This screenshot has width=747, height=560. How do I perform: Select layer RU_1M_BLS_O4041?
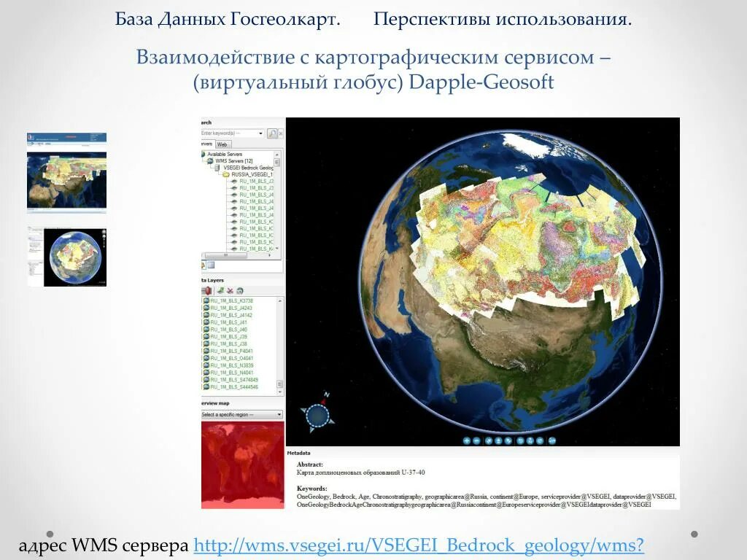[231, 358]
